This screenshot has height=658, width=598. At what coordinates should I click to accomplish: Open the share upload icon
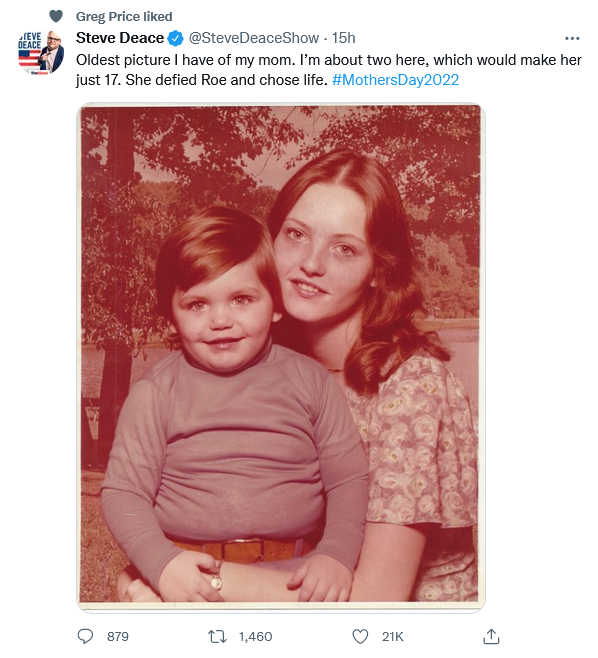point(491,636)
